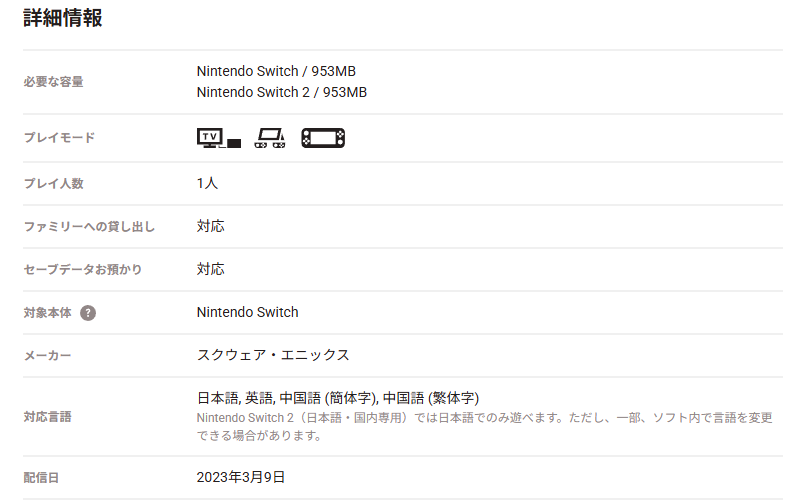Click the handheld mode icon
This screenshot has width=807, height=504.
323,138
